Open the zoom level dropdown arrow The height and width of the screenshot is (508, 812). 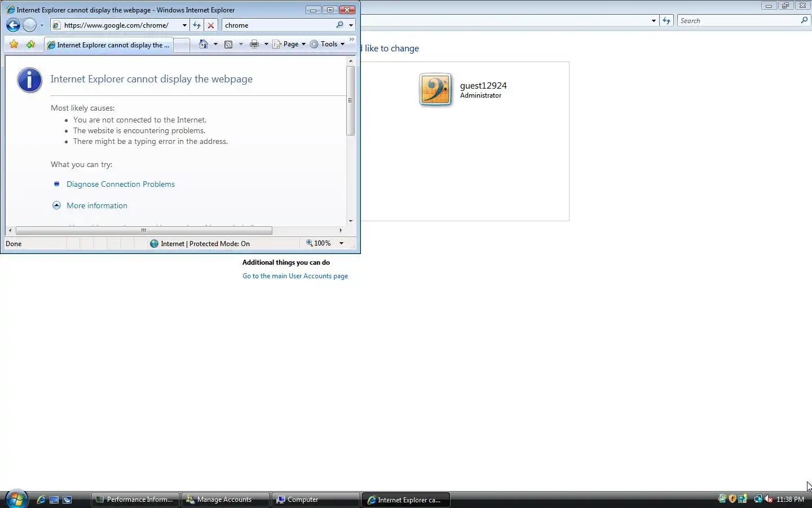tap(341, 243)
